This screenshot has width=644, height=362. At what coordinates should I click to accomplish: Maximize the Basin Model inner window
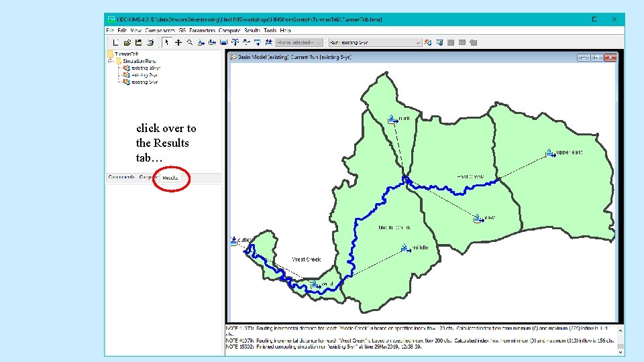[596, 58]
